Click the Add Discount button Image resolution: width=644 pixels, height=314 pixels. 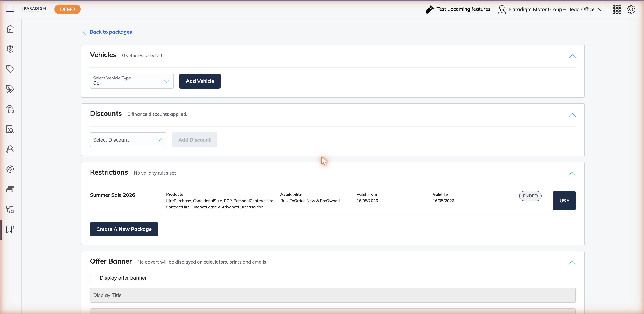(x=194, y=140)
